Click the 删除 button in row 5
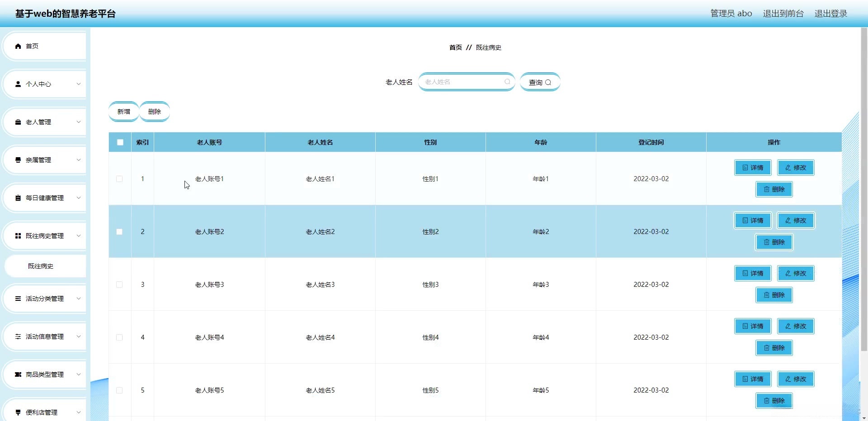The height and width of the screenshot is (421, 868). pos(774,401)
